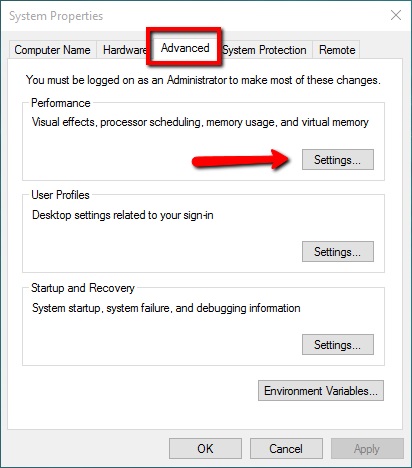Select the highlighted Advanced tab

pyautogui.click(x=185, y=48)
